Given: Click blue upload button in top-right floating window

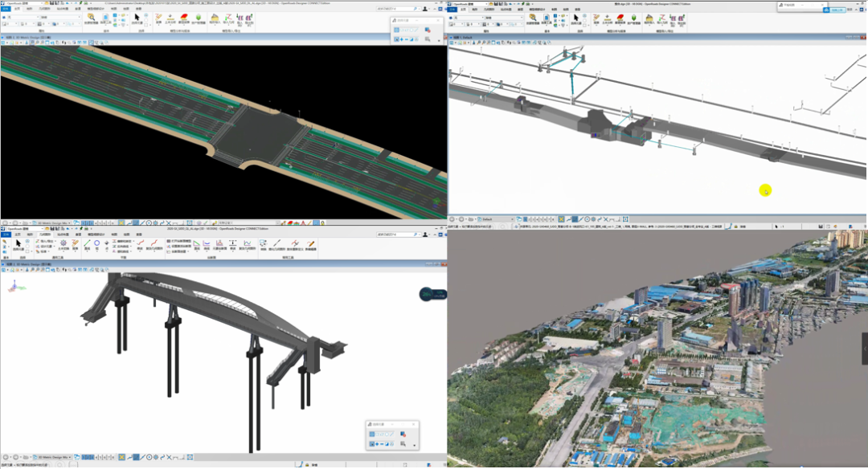Looking at the screenshot, I should pyautogui.click(x=833, y=10).
